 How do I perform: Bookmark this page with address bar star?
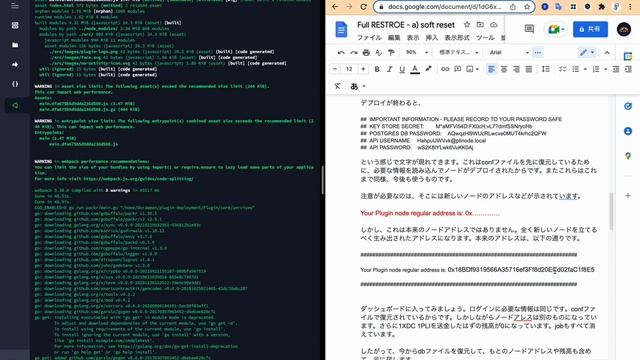coord(527,7)
